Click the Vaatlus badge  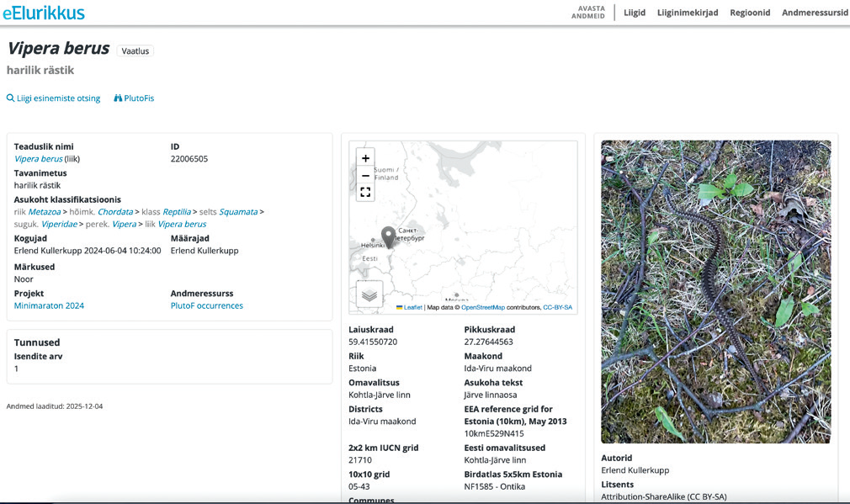coord(135,51)
